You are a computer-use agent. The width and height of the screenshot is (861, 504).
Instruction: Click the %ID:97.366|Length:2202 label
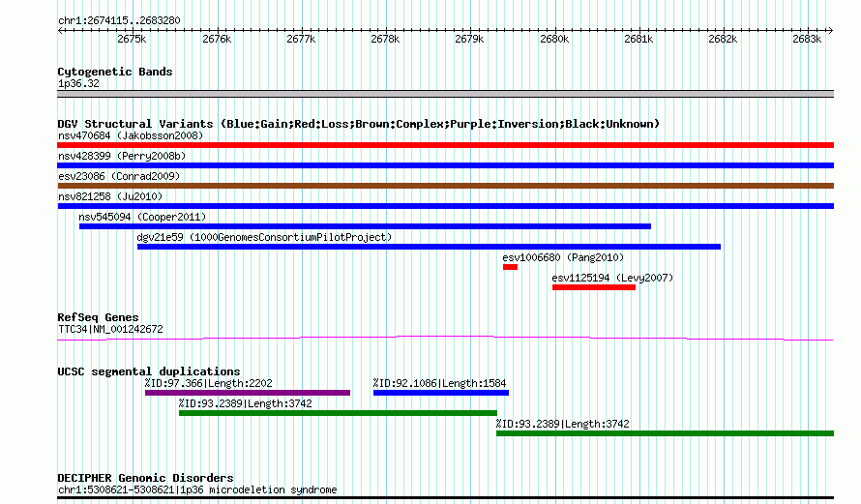[x=209, y=383]
